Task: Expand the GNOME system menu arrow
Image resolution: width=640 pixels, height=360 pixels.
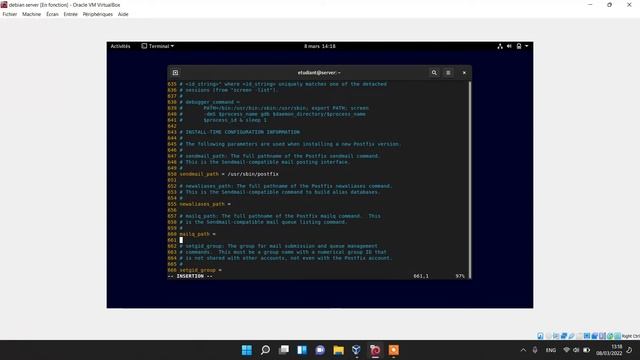Action: tap(527, 46)
